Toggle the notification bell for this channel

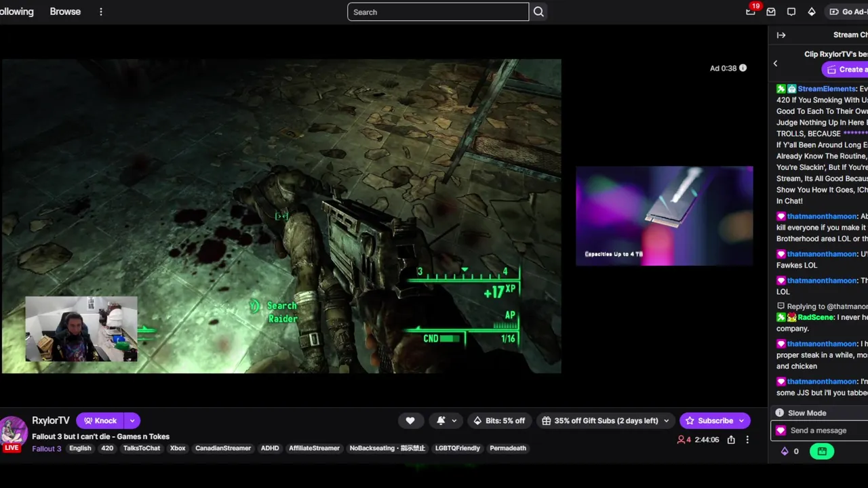coord(441,421)
